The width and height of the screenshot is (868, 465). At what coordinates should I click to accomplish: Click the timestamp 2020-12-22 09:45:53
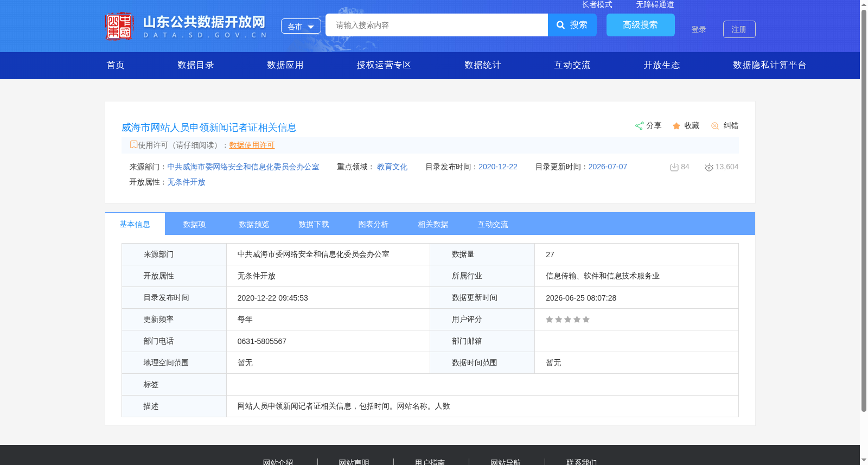pos(273,298)
